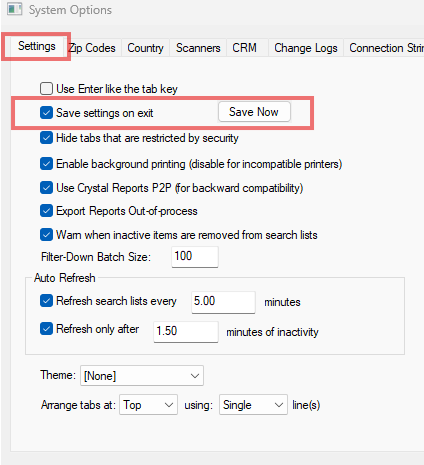Open the Zip Codes tab
The width and height of the screenshot is (424, 465).
click(92, 48)
